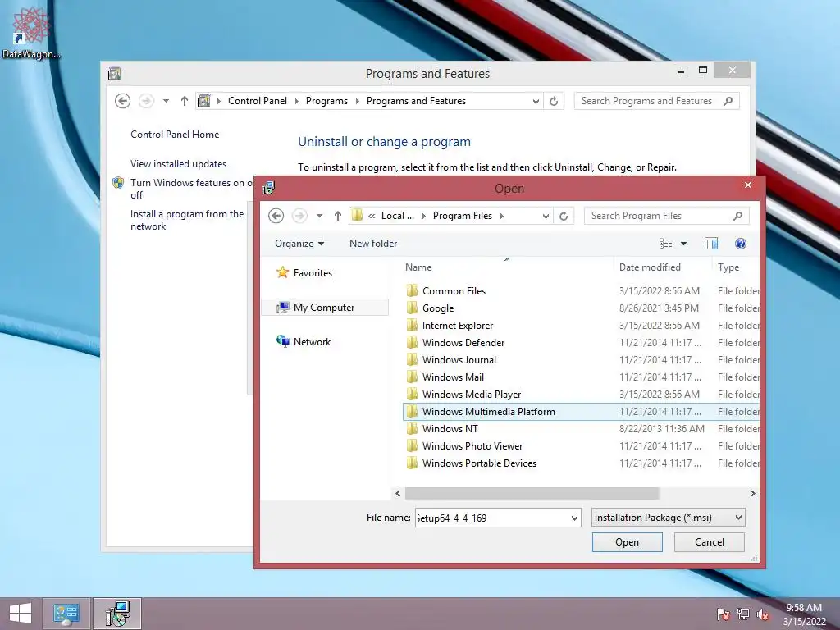The width and height of the screenshot is (840, 630).
Task: Click Turn Windows features on or off link
Action: click(191, 189)
